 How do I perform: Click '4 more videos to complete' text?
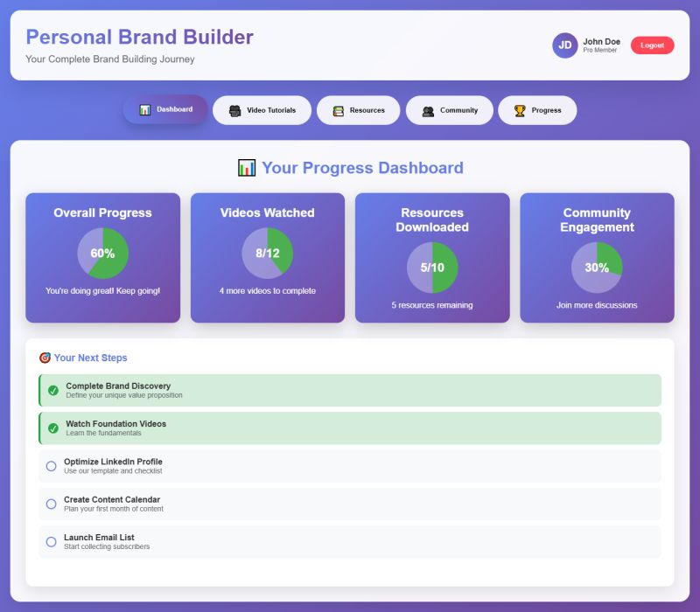(268, 291)
